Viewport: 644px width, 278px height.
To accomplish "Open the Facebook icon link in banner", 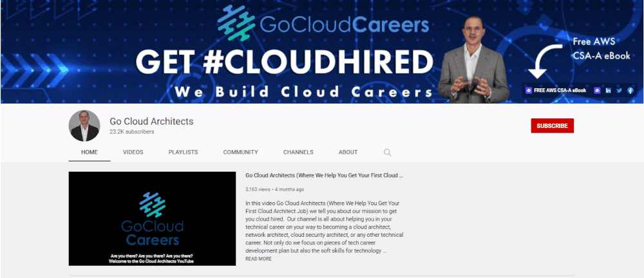I will 630,90.
